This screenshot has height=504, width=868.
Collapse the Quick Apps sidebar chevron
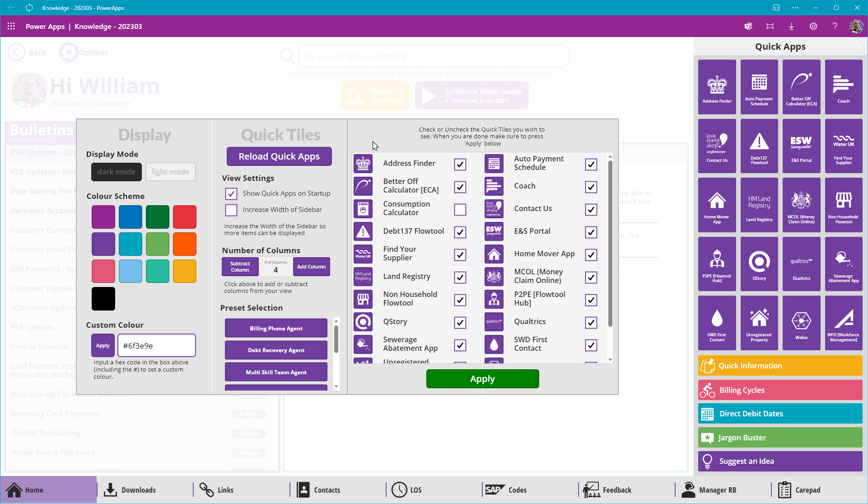[857, 47]
